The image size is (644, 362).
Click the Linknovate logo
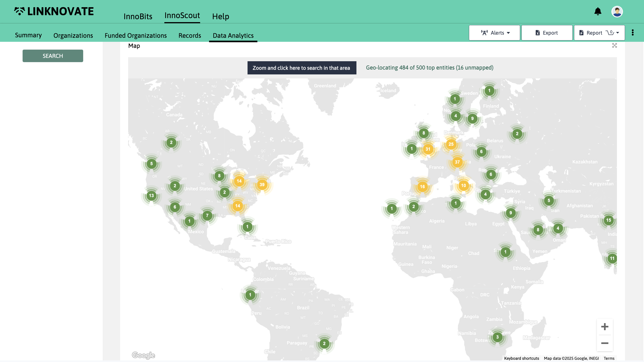coord(54,11)
